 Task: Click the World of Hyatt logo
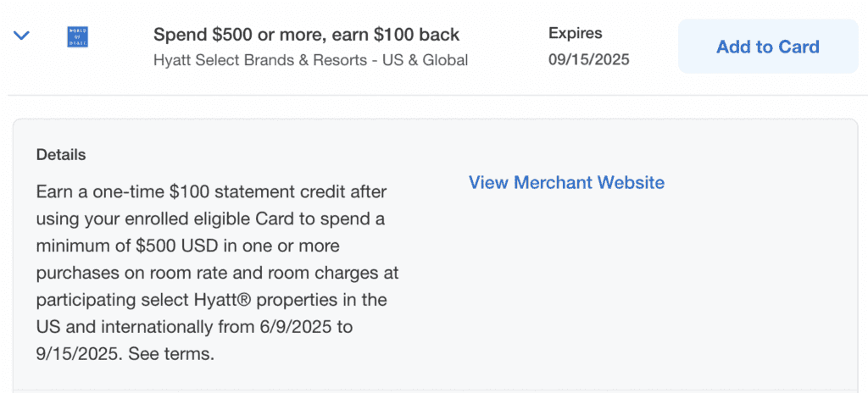click(78, 36)
